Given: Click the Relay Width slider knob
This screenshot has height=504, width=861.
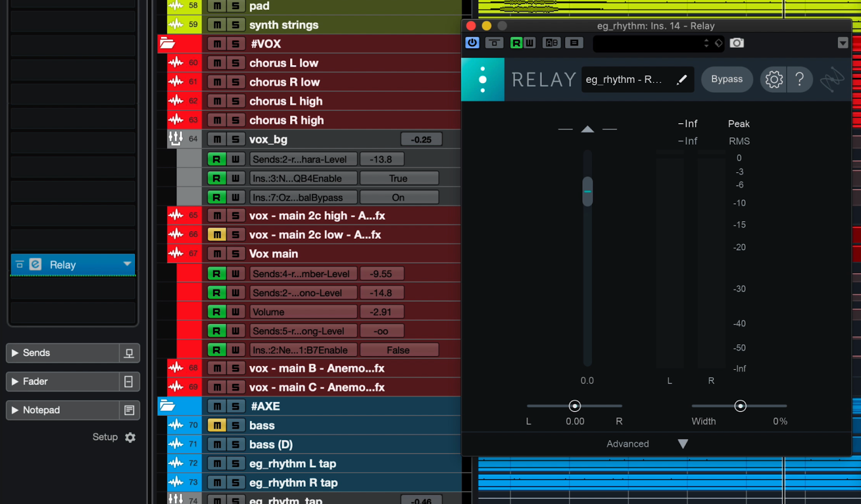Looking at the screenshot, I should point(740,406).
